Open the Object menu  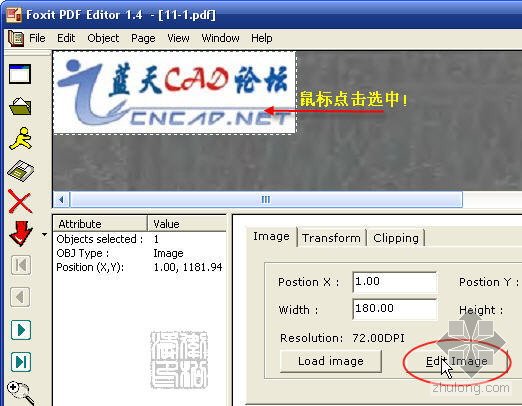coord(103,38)
